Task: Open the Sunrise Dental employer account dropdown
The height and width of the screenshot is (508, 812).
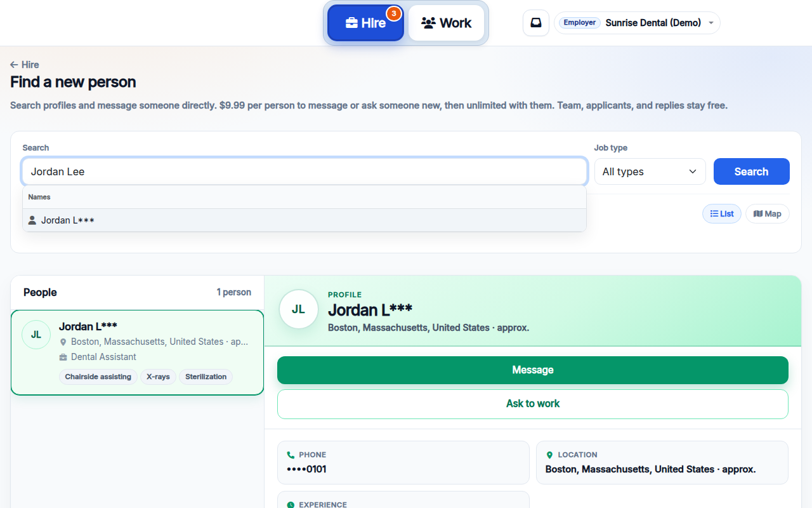Action: 637,23
